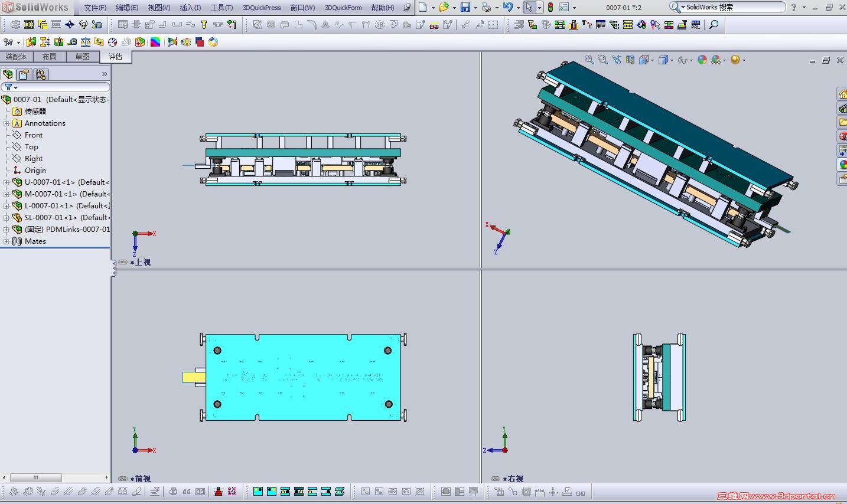847x504 pixels.
Task: Expand the U-0007-01<1> component node
Action: coord(6,182)
